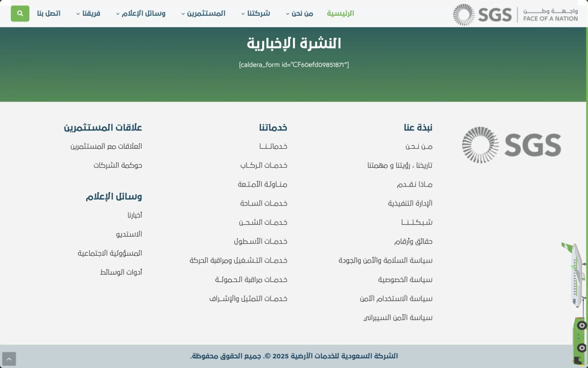This screenshot has height=368, width=588.
Task: Click the green search icon button
Action: tap(20, 13)
